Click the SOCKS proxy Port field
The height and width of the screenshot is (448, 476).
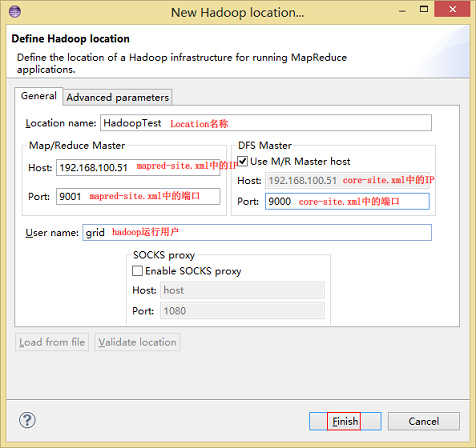242,311
